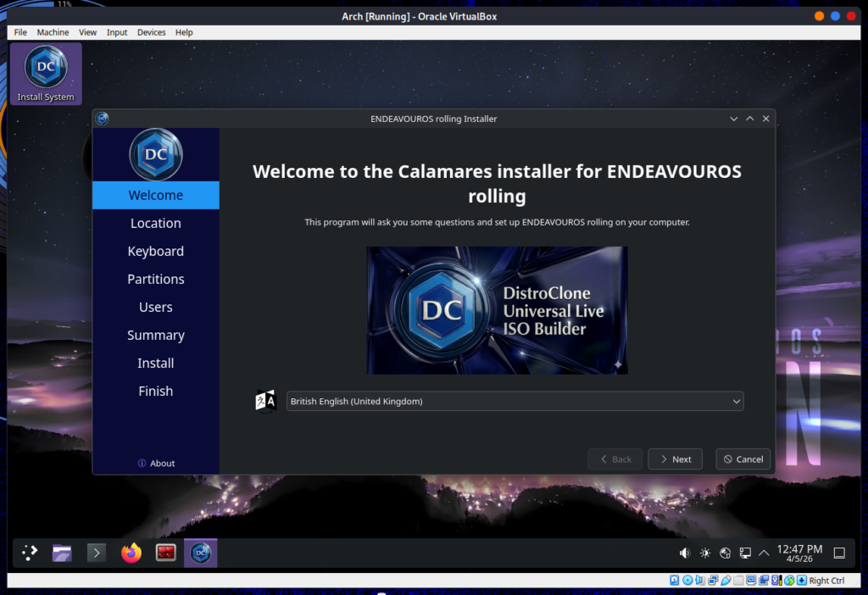Click the network icon in the system tray
This screenshot has height=595, width=868.
click(725, 553)
